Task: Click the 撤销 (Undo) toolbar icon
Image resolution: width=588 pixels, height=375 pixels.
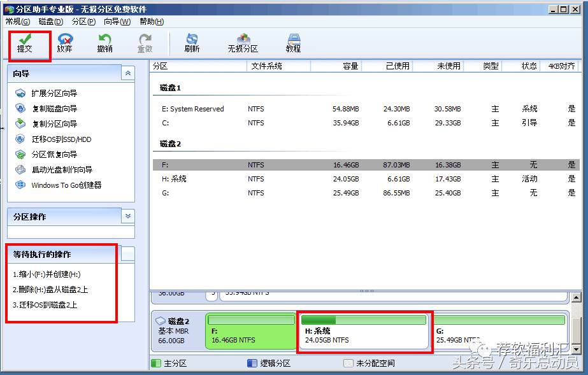Action: 105,42
